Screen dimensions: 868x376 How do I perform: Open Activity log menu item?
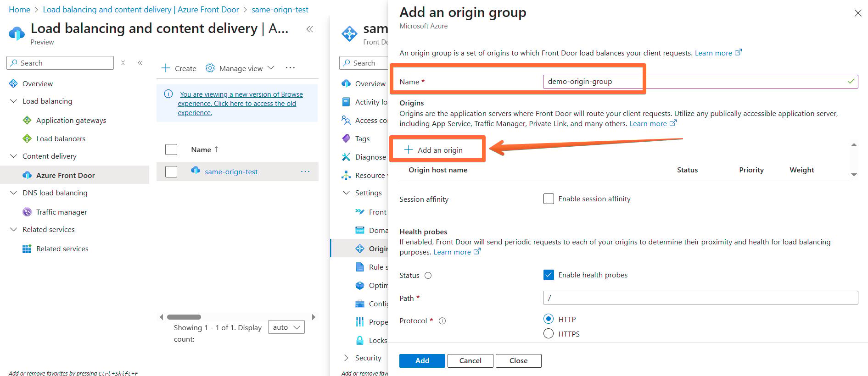371,102
